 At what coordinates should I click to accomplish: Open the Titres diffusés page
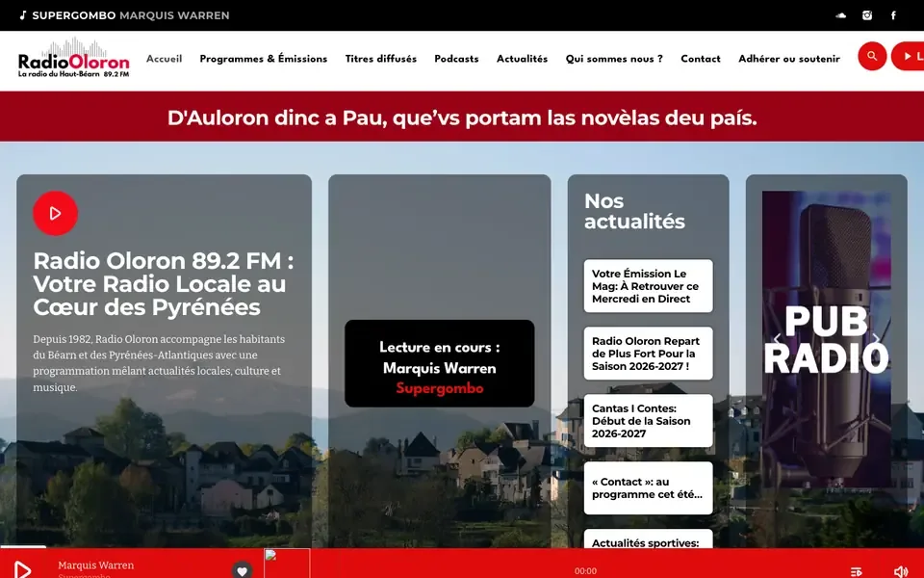[381, 59]
